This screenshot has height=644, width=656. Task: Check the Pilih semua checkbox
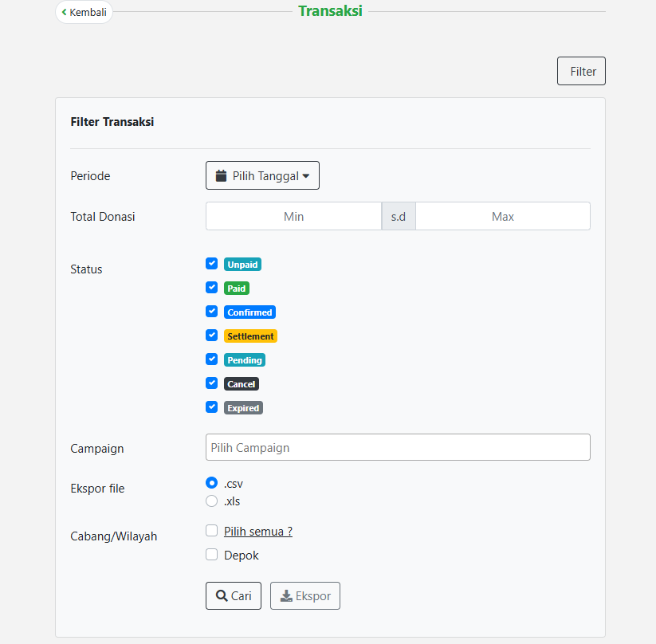tap(211, 531)
